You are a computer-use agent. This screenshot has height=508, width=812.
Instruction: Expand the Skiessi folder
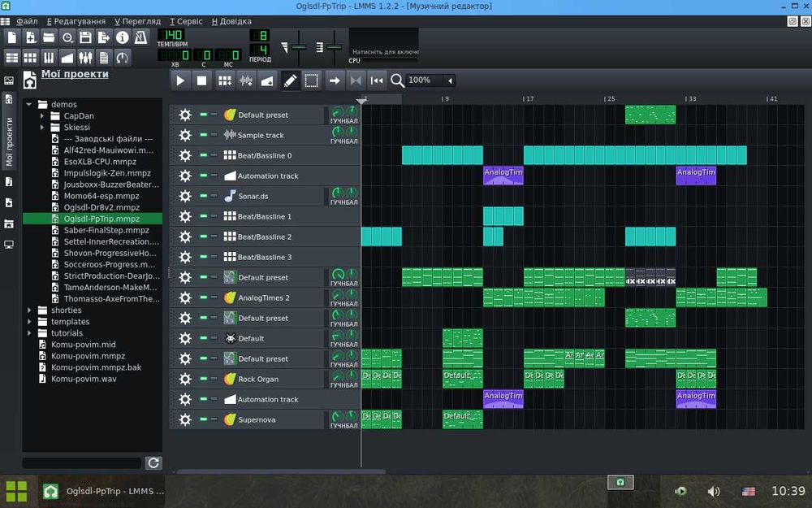[42, 127]
